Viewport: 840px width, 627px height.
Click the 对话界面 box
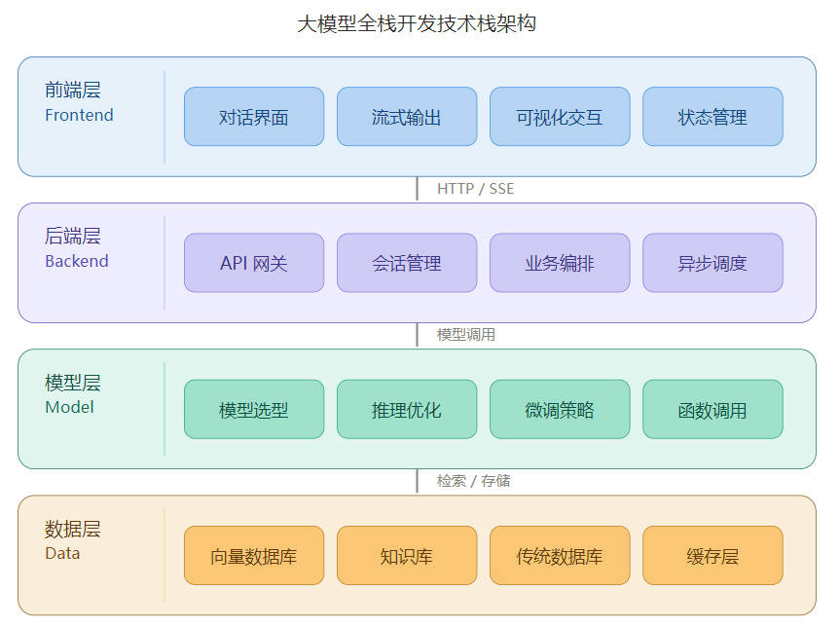[x=254, y=116]
